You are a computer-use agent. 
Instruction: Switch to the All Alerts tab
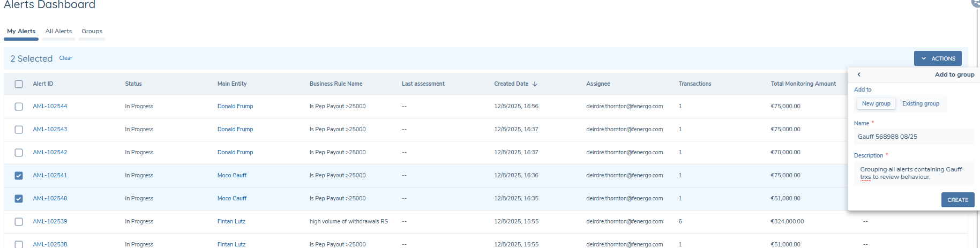coord(58,31)
